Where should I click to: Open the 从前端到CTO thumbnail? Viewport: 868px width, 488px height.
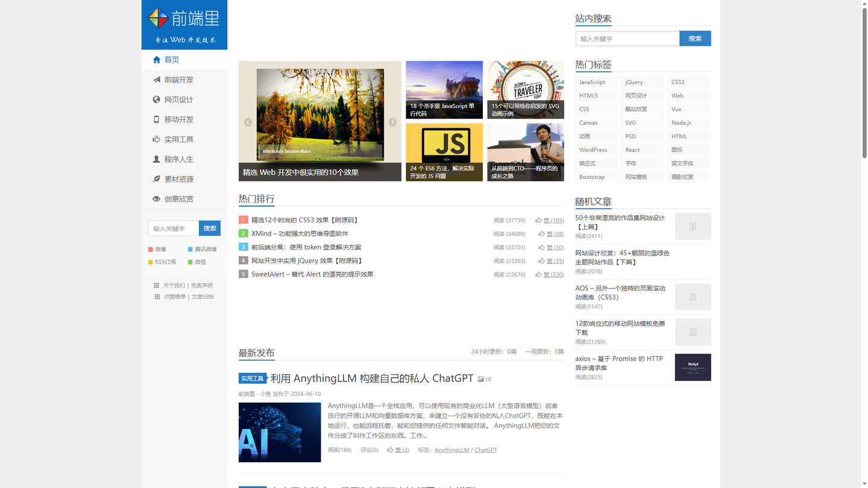(x=526, y=152)
